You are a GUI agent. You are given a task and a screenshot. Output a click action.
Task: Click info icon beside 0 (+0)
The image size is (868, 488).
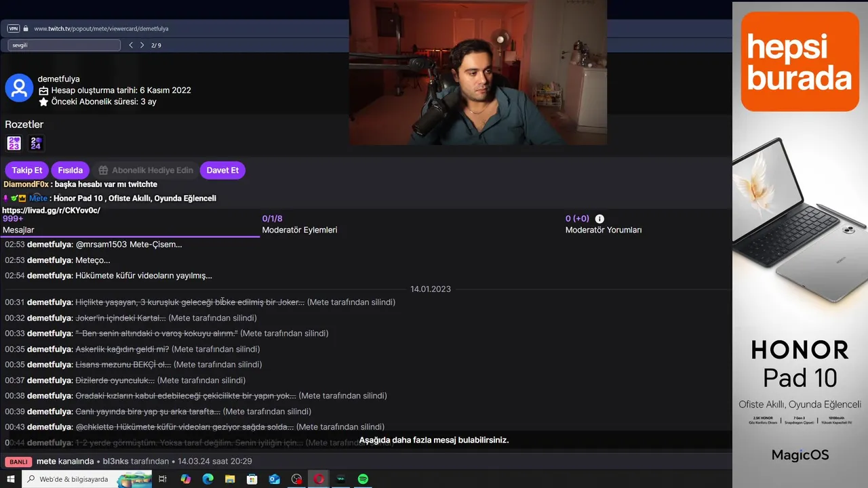click(x=599, y=219)
